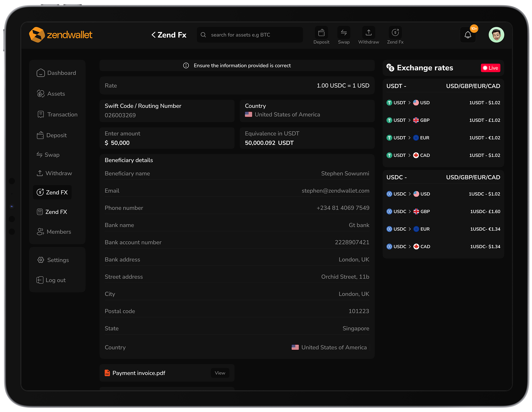Open Swap from the top toolbar
532x412 pixels.
tap(344, 33)
